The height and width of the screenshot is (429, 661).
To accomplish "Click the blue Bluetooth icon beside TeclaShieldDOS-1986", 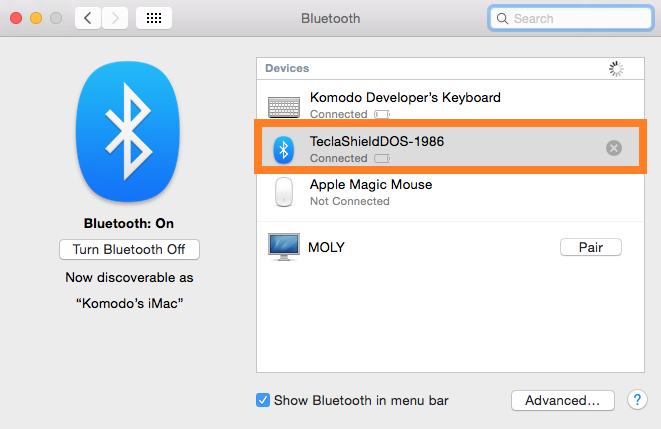I will click(x=284, y=149).
